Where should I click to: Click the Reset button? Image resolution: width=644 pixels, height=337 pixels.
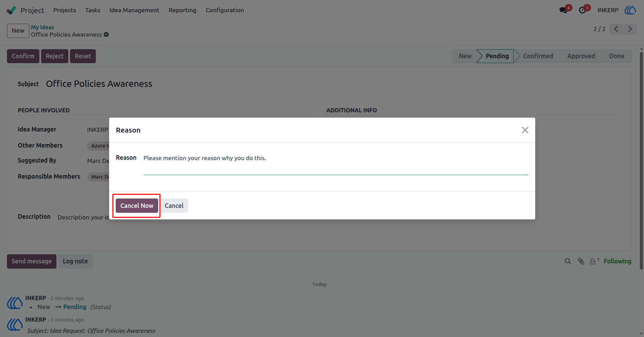pyautogui.click(x=83, y=56)
